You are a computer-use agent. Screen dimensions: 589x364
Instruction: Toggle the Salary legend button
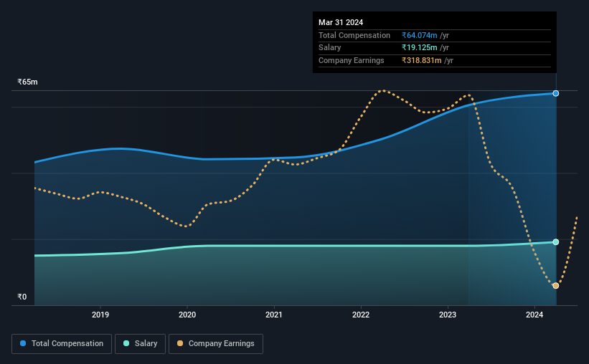[140, 344]
